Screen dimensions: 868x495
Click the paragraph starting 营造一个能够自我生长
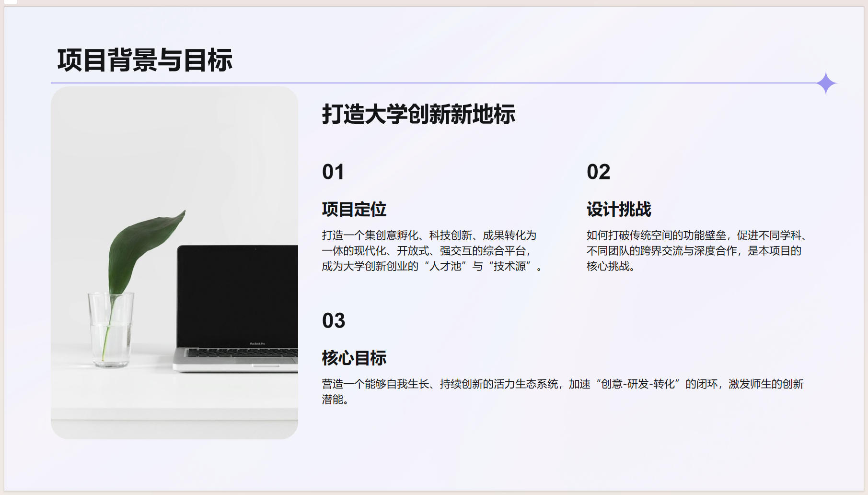click(x=563, y=391)
